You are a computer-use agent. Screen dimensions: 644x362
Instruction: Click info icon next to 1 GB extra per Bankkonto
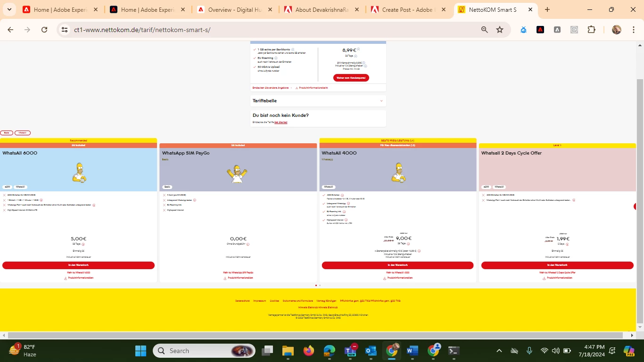pyautogui.click(x=293, y=49)
